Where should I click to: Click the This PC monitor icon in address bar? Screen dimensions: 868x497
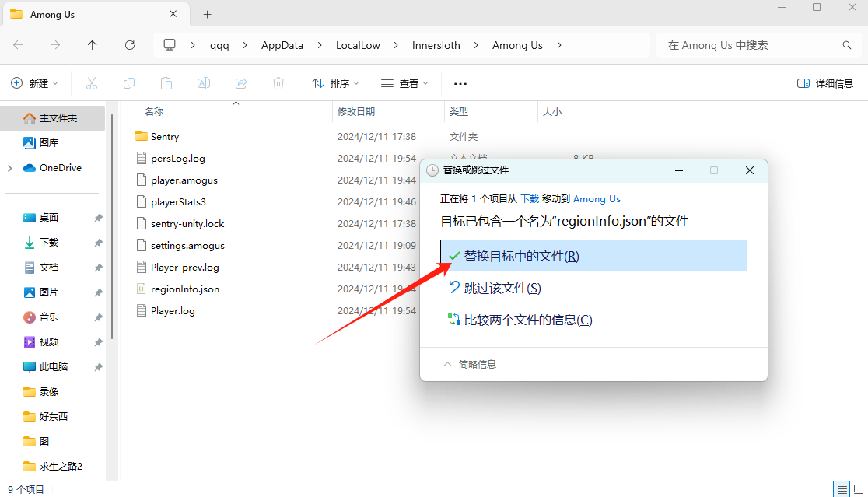click(170, 45)
